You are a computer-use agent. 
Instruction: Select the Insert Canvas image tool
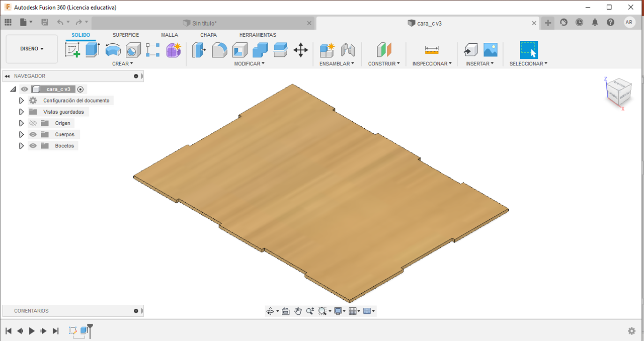pos(491,50)
